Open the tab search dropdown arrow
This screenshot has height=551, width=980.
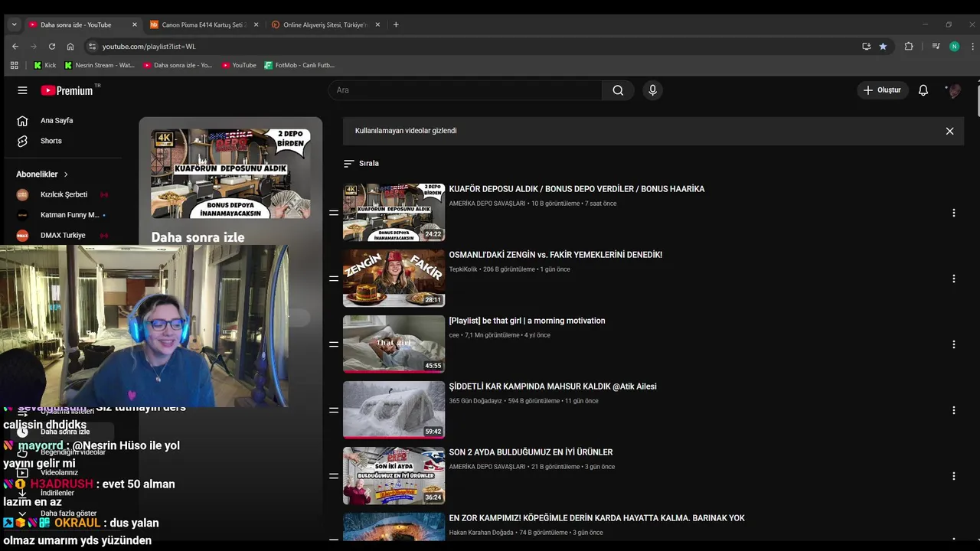coord(14,24)
